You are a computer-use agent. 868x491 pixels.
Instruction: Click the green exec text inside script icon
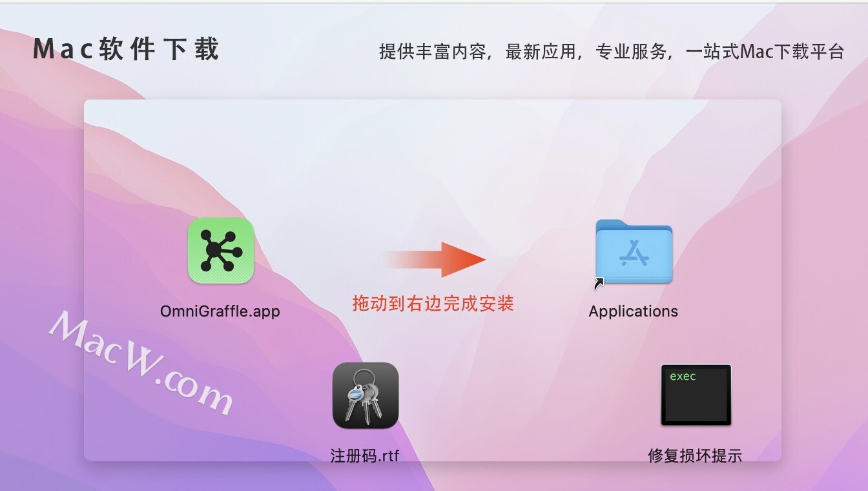tap(683, 376)
